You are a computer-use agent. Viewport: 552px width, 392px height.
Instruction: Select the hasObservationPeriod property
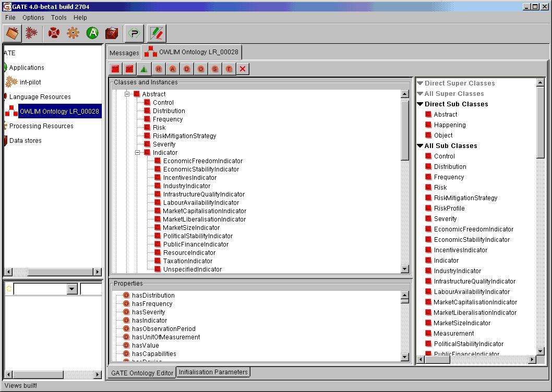point(164,328)
